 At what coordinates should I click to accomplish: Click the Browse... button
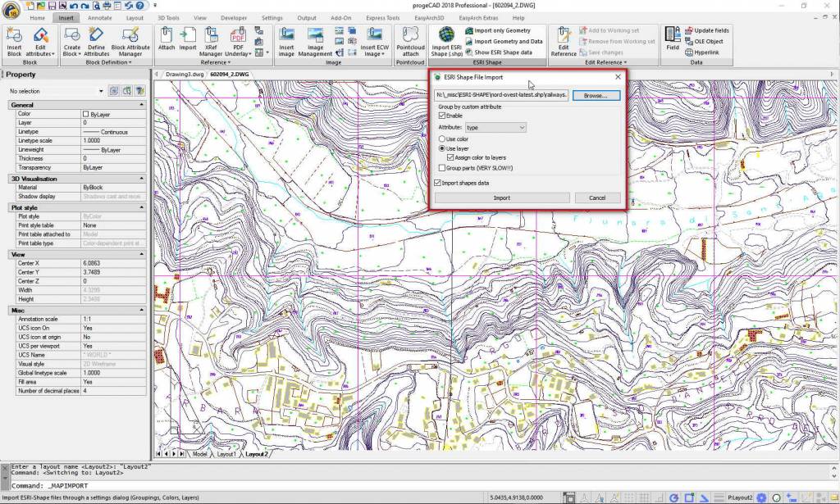coord(596,96)
